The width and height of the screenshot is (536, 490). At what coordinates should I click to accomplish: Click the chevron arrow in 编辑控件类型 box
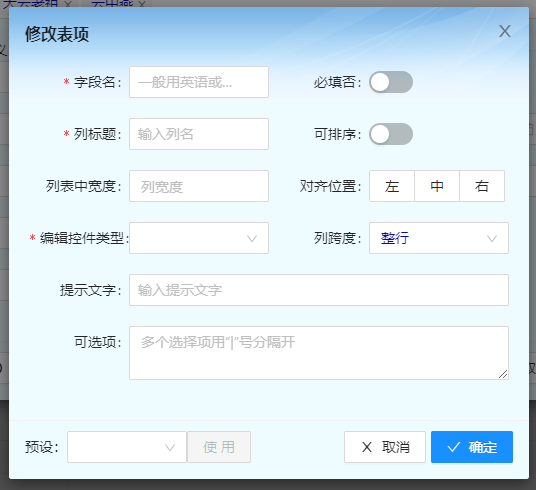(252, 238)
